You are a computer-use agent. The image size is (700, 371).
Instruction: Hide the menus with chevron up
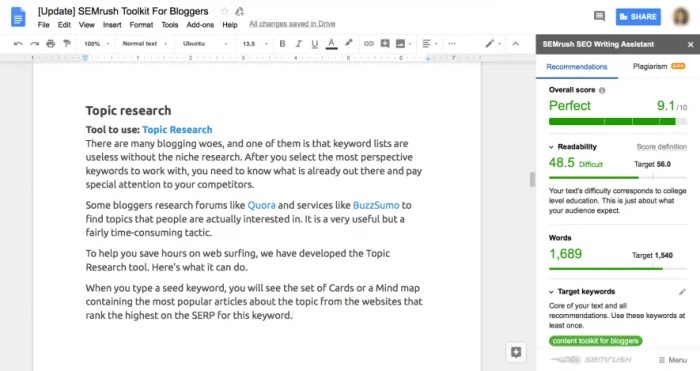point(516,44)
